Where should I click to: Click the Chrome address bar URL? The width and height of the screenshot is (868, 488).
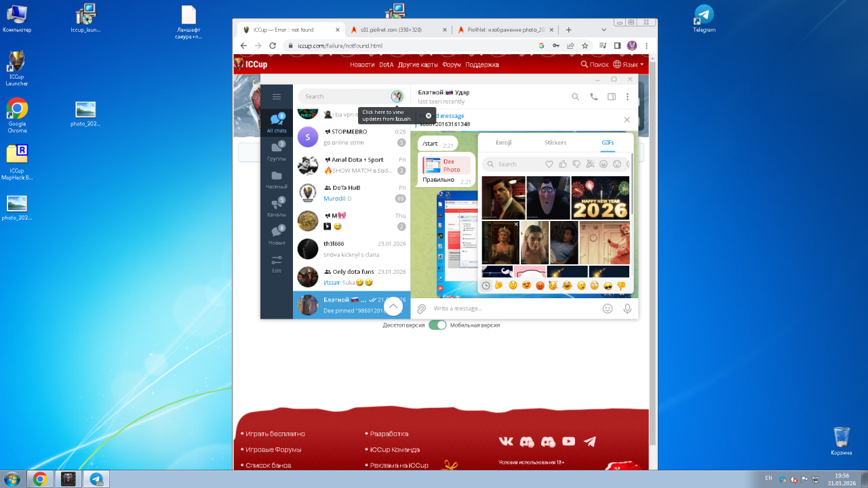coord(340,46)
